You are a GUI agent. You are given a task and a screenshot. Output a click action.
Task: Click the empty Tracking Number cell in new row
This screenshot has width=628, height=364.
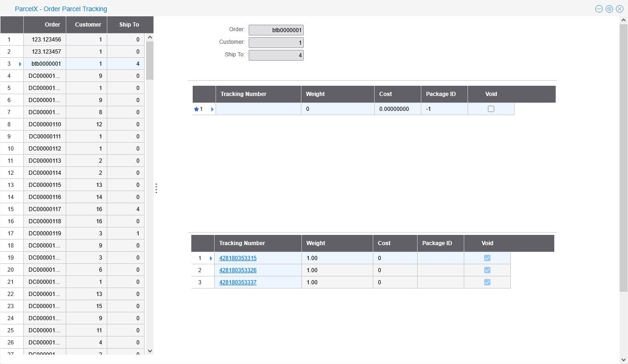tap(258, 109)
